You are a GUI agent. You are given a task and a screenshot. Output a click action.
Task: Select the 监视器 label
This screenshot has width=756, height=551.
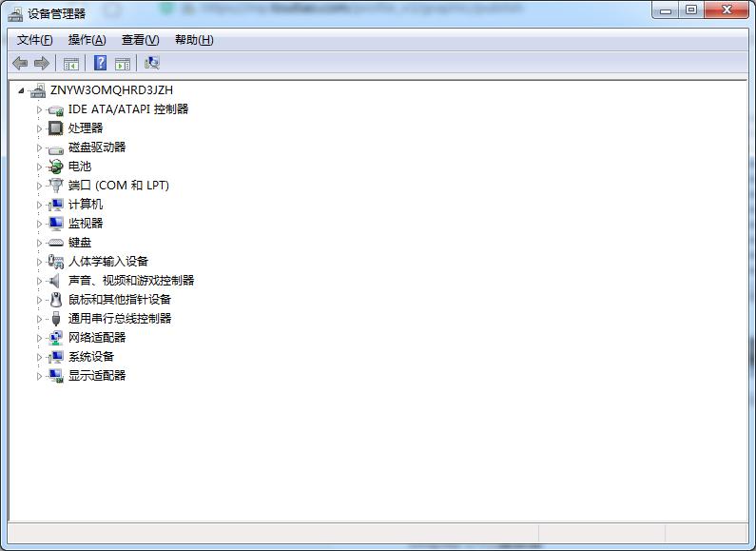86,223
